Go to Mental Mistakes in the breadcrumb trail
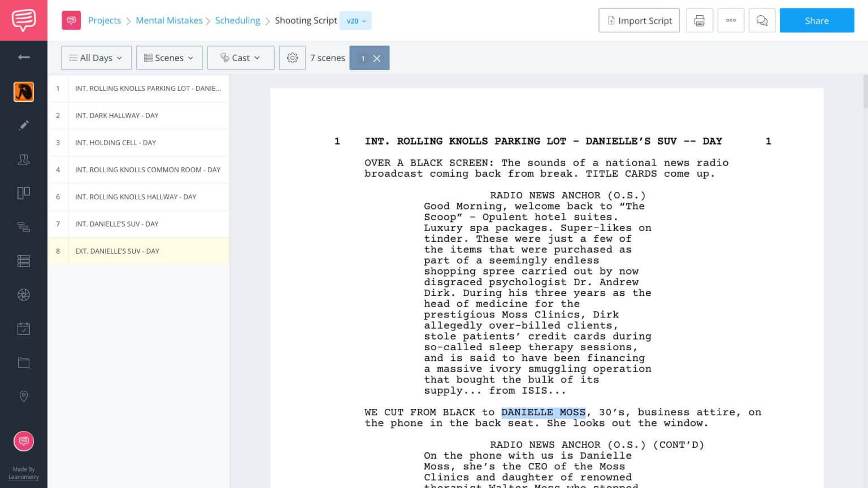Image resolution: width=868 pixels, height=488 pixels. click(169, 20)
